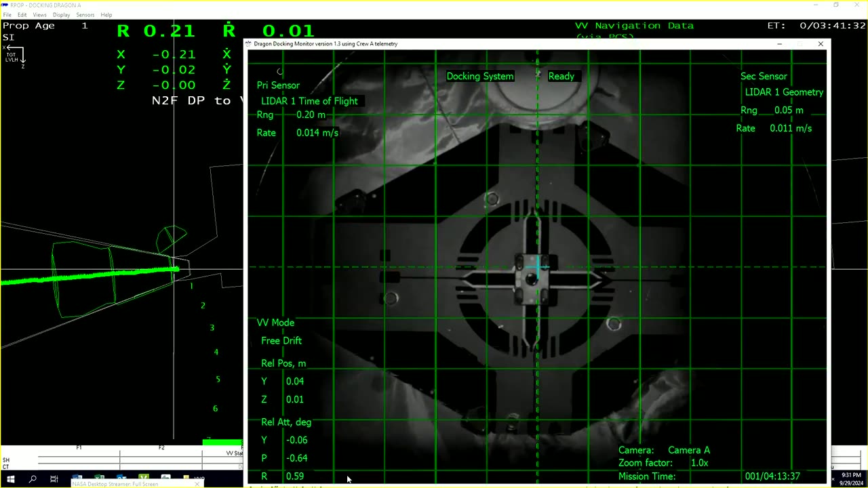Screen dimensions: 868x488
Task: Click the Rel Att, deg heading
Action: tap(286, 422)
